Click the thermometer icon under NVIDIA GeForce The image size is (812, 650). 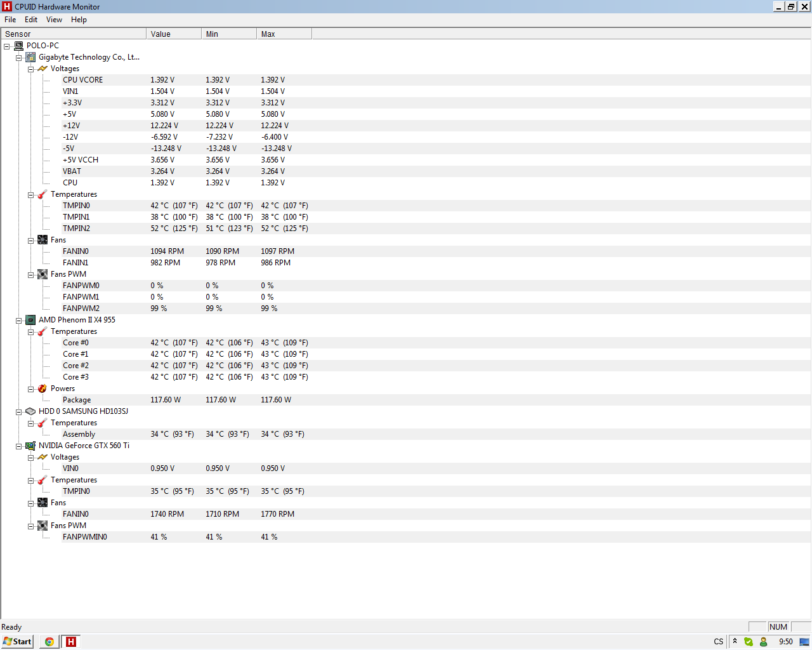[43, 480]
